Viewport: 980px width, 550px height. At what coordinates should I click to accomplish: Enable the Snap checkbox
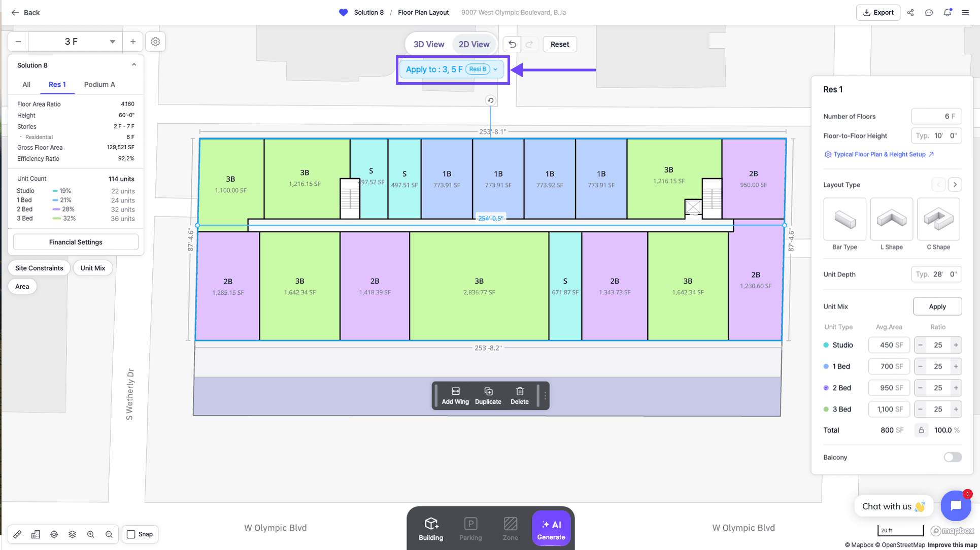click(x=131, y=534)
